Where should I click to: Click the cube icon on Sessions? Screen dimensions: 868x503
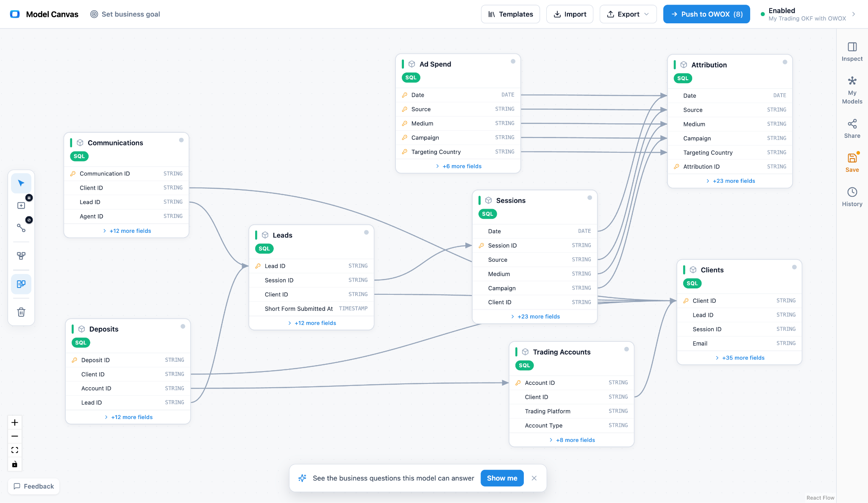point(488,200)
